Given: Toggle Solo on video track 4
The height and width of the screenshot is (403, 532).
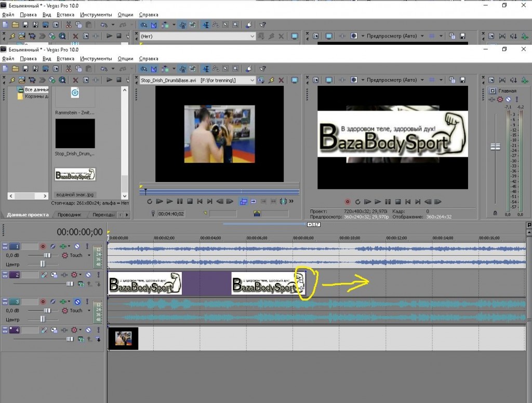Looking at the screenshot, I should (x=98, y=330).
